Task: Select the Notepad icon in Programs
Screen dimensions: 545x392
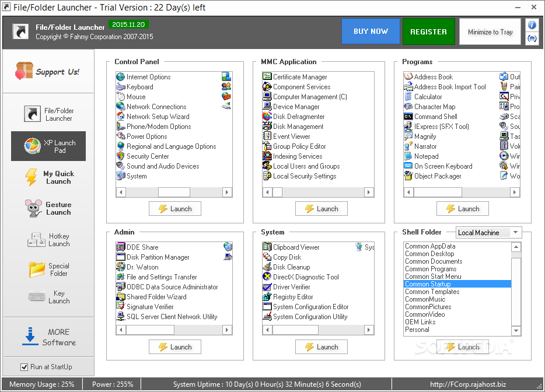Action: (408, 156)
